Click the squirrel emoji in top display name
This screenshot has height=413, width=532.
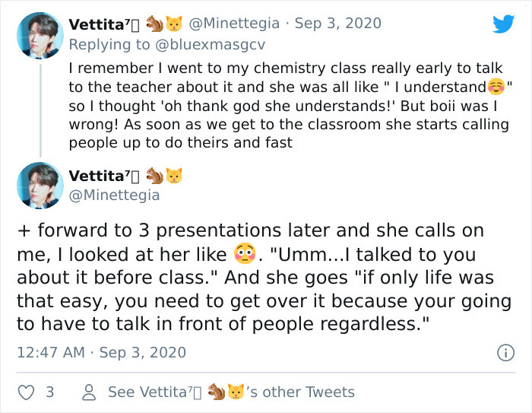click(155, 24)
